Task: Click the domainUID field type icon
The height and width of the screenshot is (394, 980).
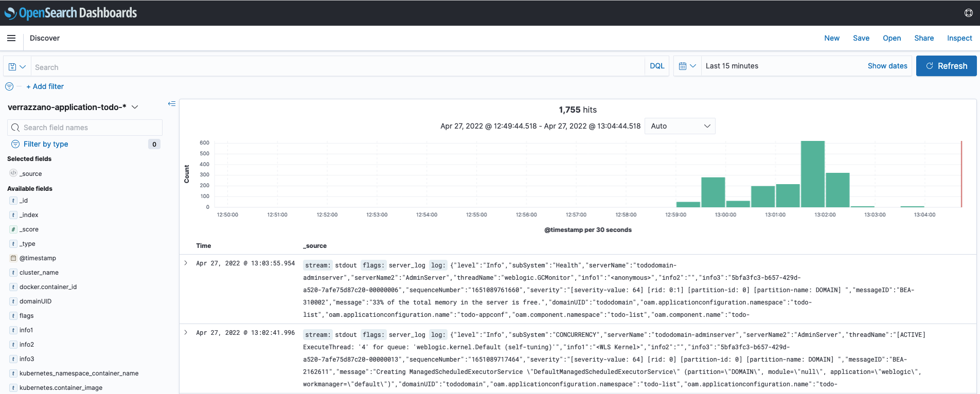Action: point(13,301)
